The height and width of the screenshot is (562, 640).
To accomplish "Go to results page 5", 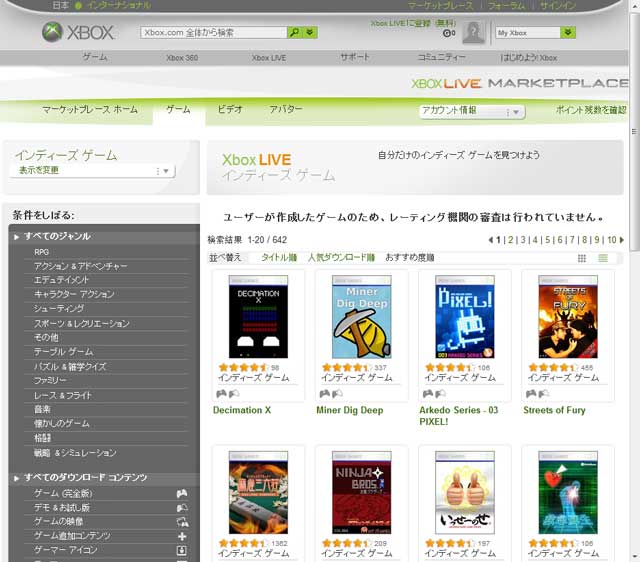I will [x=548, y=240].
